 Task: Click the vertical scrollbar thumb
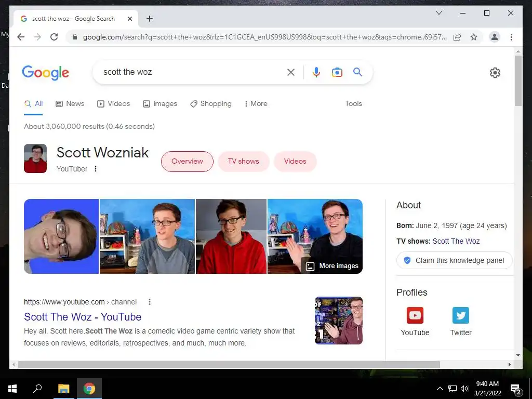pos(518,81)
